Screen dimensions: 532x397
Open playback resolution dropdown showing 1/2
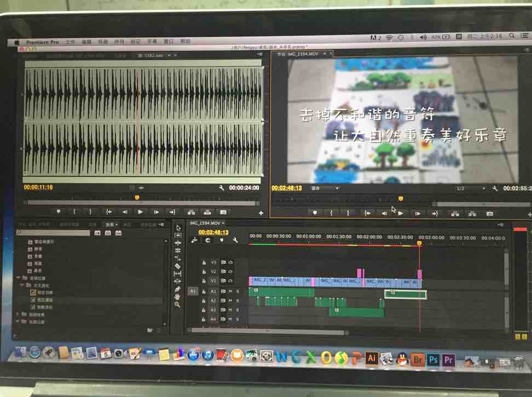click(471, 188)
